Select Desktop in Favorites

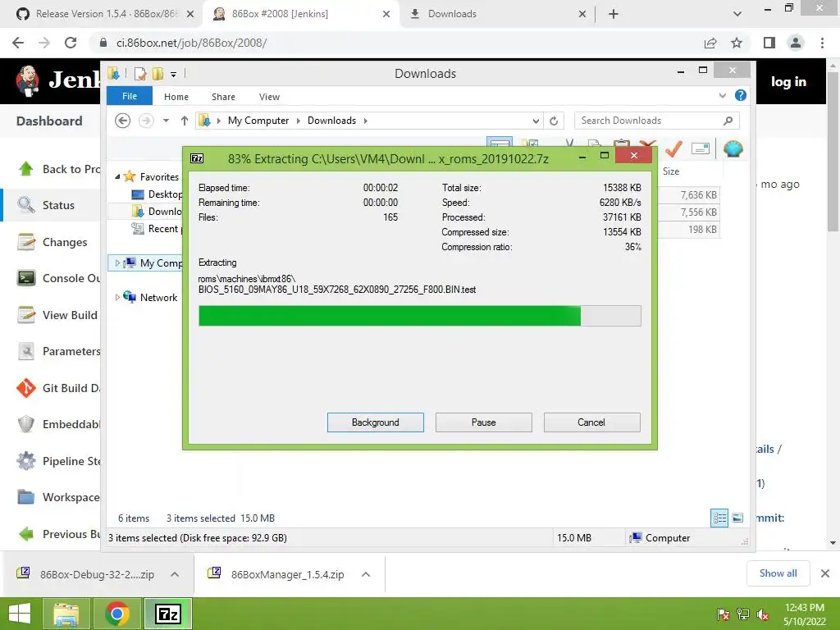click(x=164, y=194)
